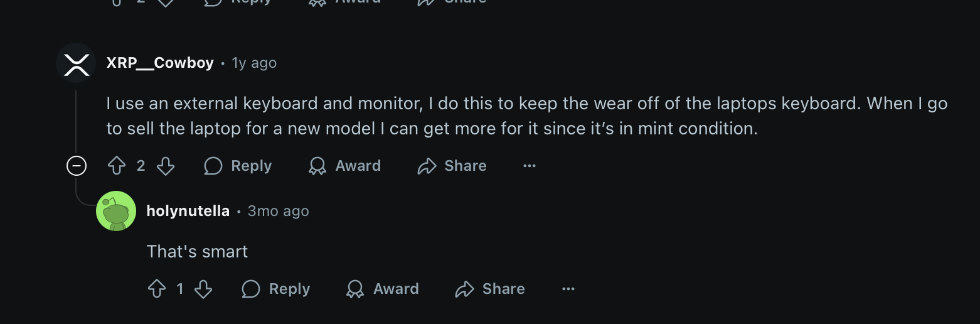
Task: Share holynutella's reply
Action: coord(491,289)
